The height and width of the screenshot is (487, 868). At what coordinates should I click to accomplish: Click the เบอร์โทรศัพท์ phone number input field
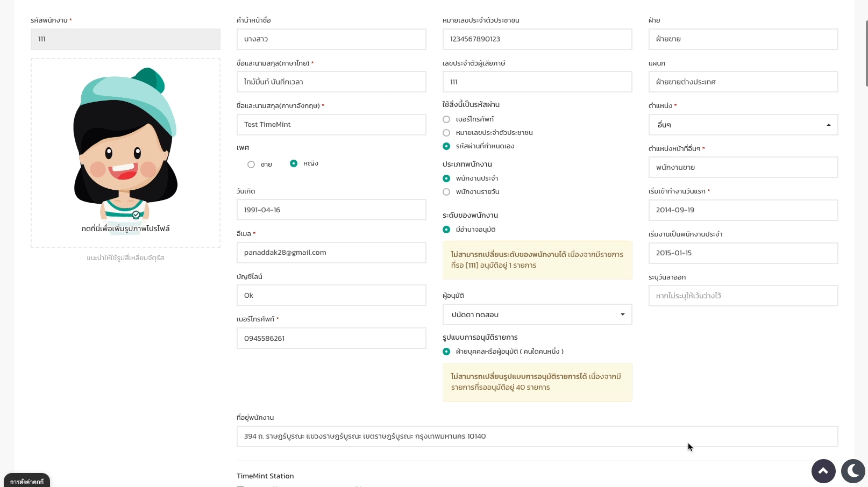point(331,338)
